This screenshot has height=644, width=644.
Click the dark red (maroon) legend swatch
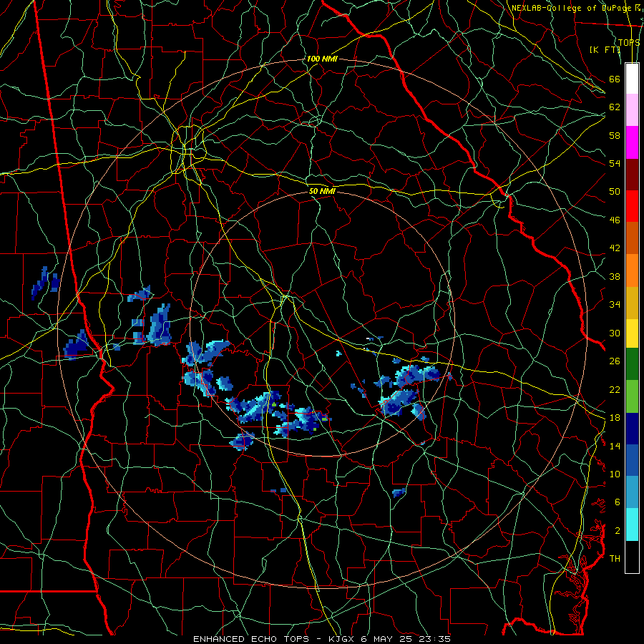pos(632,174)
